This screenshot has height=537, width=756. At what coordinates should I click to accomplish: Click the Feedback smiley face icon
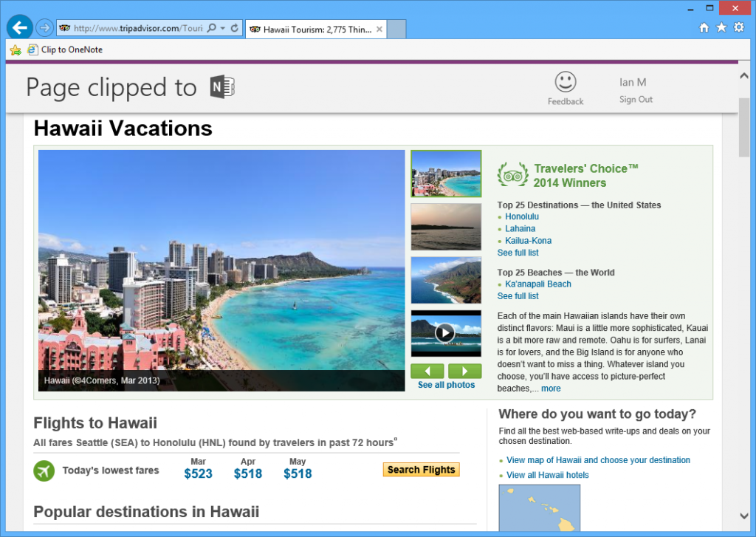566,82
